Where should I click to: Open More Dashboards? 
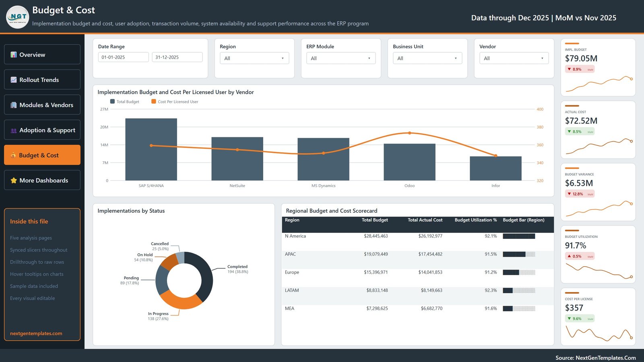pyautogui.click(x=42, y=180)
